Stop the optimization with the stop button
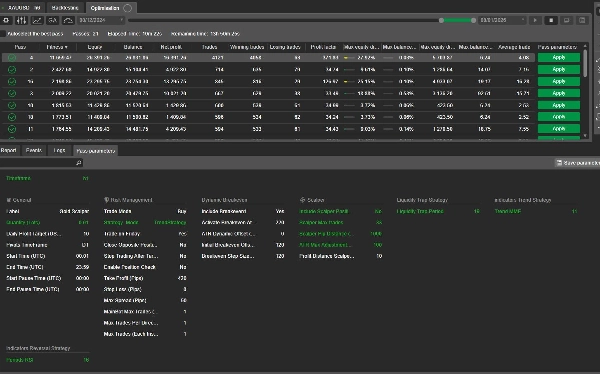The width and height of the screenshot is (600, 374). click(551, 20)
